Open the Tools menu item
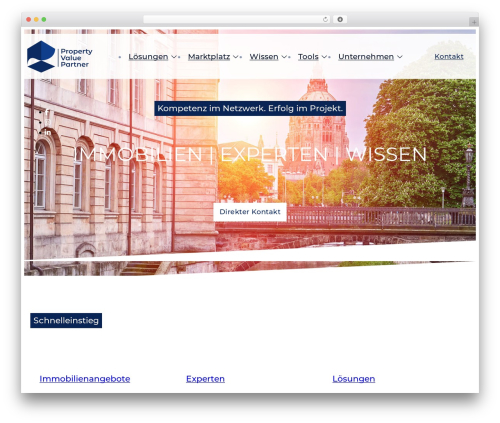This screenshot has width=500, height=423. click(308, 57)
